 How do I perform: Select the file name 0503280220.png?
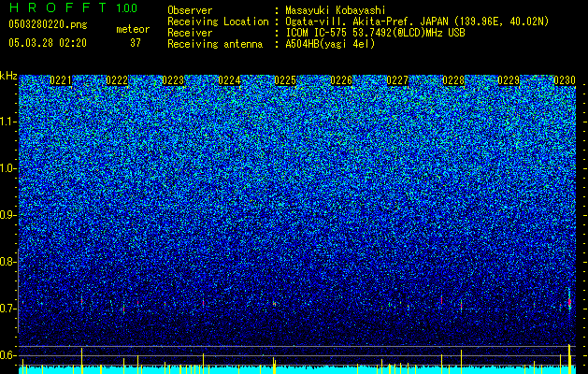tap(48, 24)
